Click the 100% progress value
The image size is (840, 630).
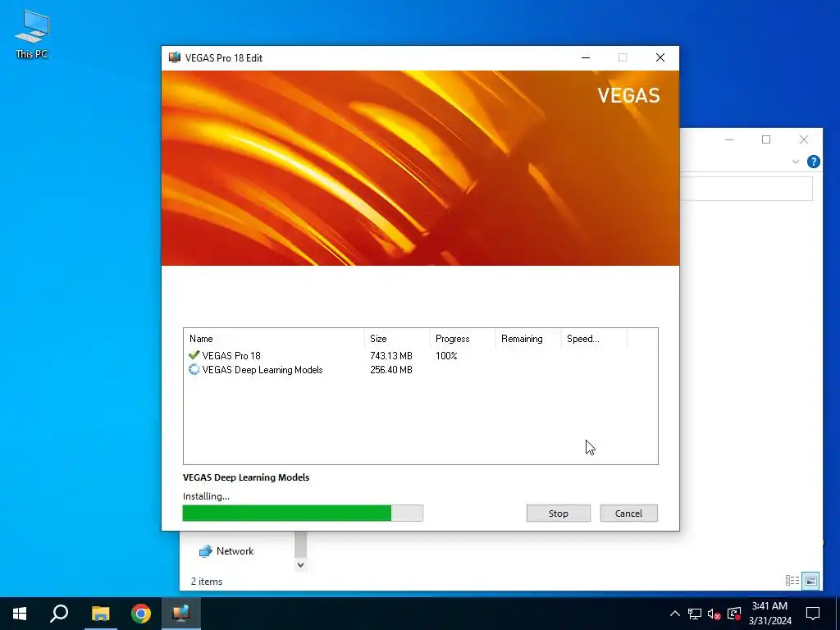point(446,356)
